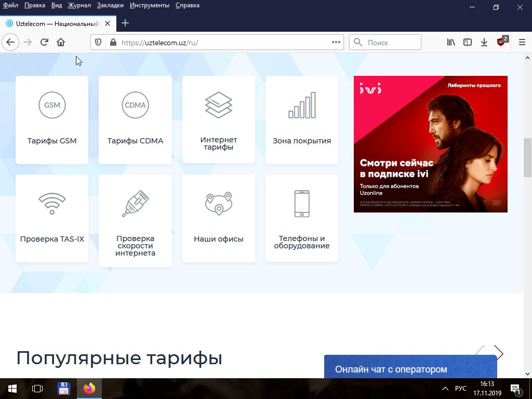
Task: Click the Популярные тарифы heading
Action: (119, 358)
